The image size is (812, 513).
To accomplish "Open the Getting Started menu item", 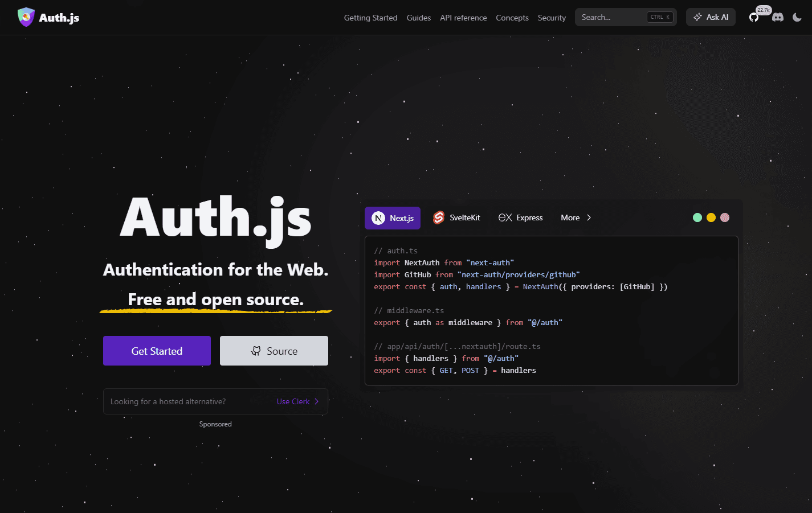I will (x=370, y=18).
